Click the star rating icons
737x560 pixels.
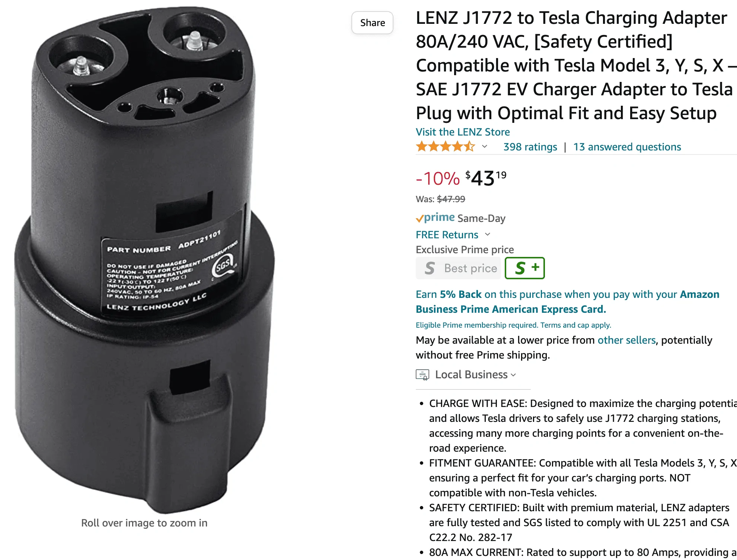tap(446, 147)
